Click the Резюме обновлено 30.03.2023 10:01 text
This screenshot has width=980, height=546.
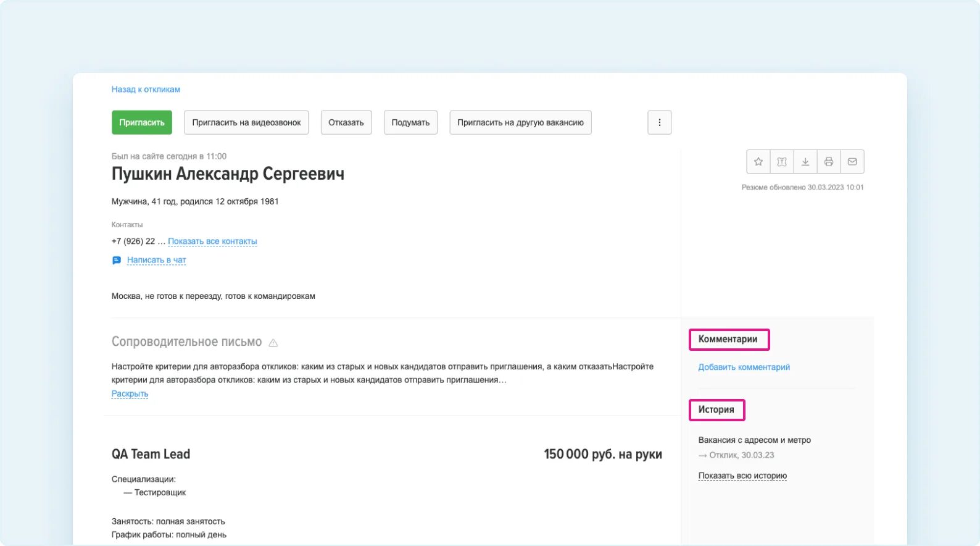click(x=802, y=187)
